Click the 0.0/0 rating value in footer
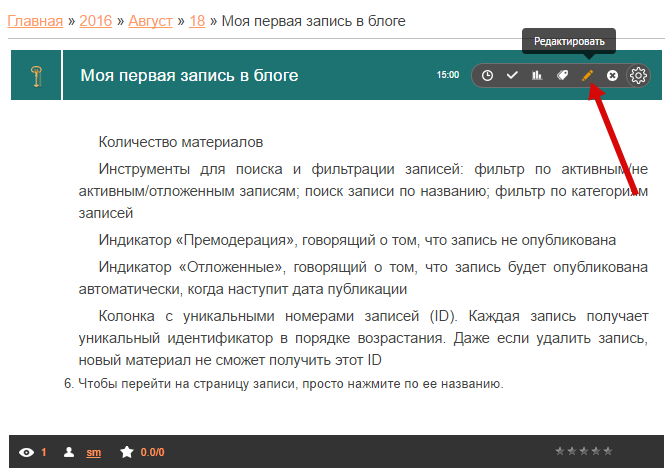This screenshot has height=470, width=668. click(x=152, y=452)
